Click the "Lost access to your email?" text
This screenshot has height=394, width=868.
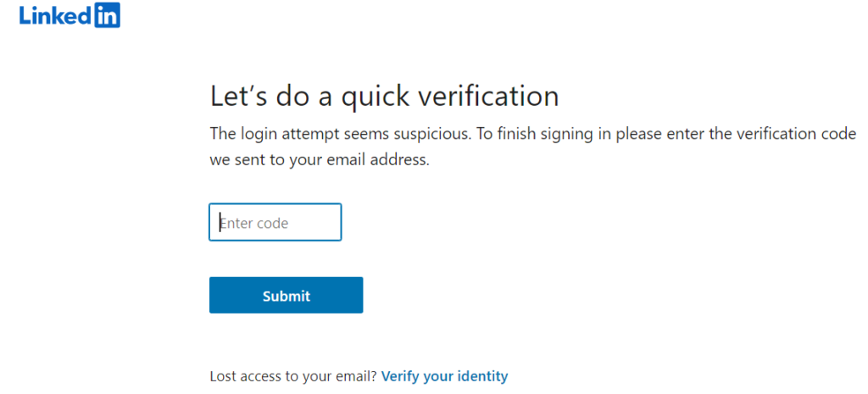pos(293,376)
